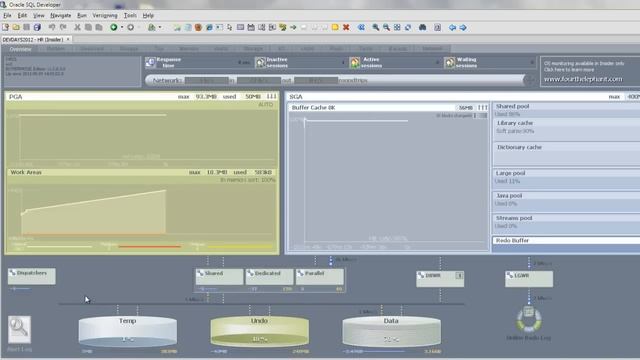Screen dimensions: 640x360
Task: Click the Copy toolbar icon
Action: click(x=88, y=27)
